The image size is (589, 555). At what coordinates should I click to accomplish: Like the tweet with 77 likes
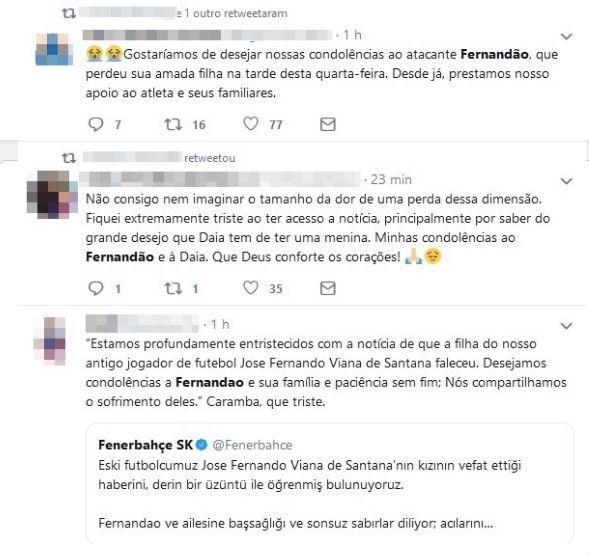tap(251, 124)
